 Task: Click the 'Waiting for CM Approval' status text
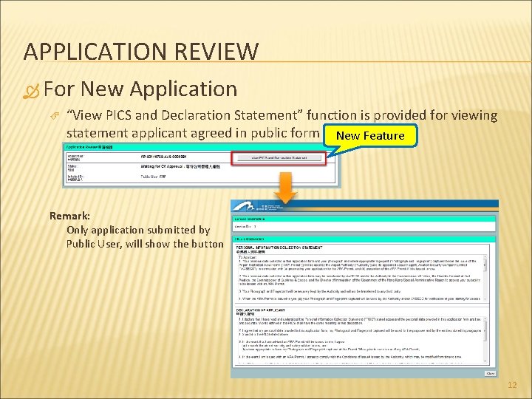click(x=180, y=166)
